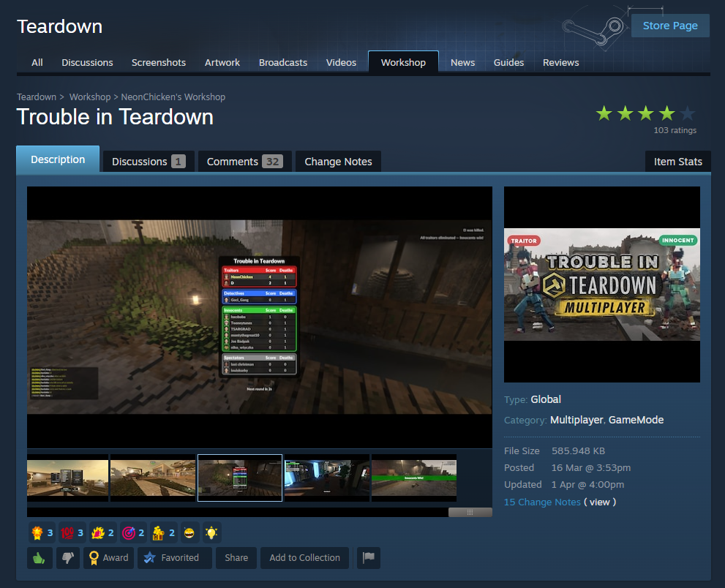Viewport: 725px width, 588px height.
Task: Click the Trouble in Teardown Multiplayer cover image
Action: (602, 284)
